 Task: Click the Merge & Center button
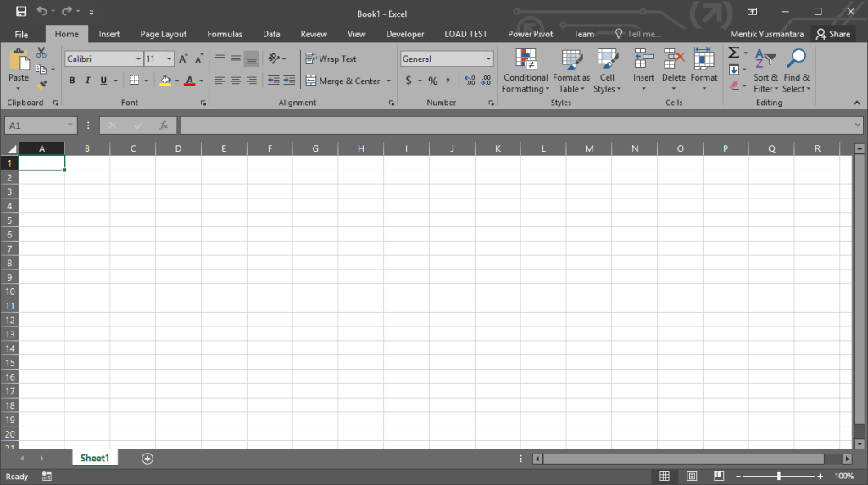click(343, 81)
